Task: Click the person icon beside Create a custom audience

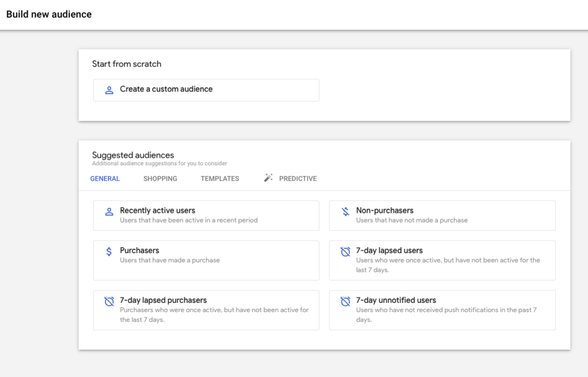Action: point(109,90)
